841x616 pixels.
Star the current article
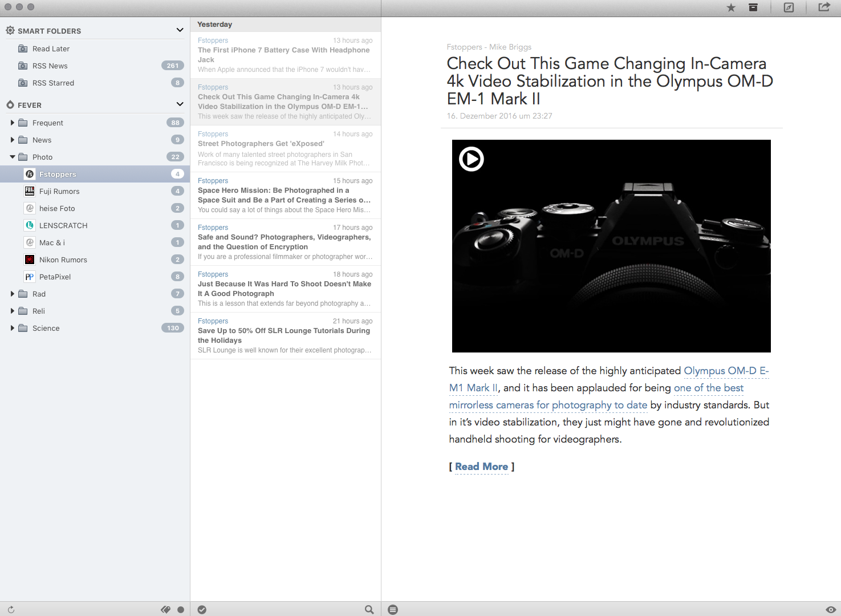[731, 8]
